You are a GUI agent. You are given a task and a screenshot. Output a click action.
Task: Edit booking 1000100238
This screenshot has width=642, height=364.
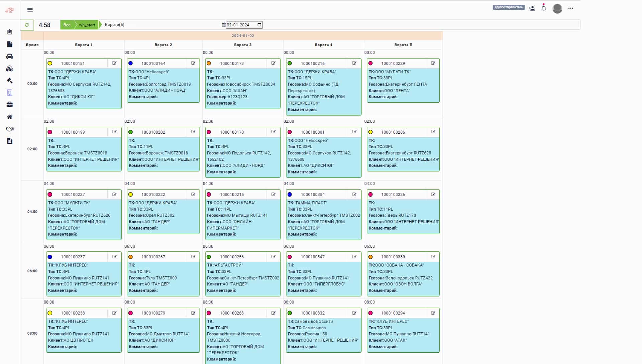(x=115, y=313)
